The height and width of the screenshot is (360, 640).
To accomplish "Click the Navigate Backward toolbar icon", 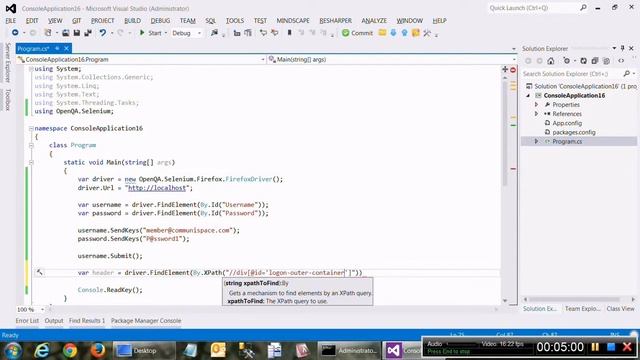I will click(x=15, y=33).
